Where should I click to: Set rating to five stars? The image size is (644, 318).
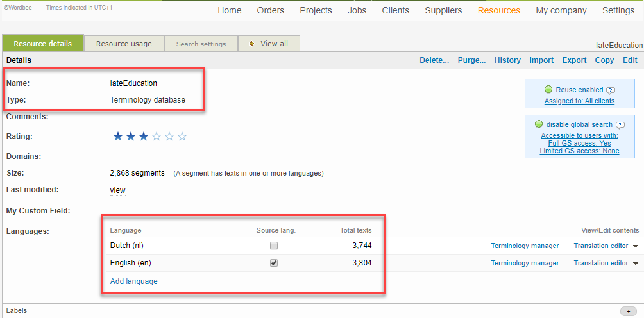click(x=182, y=137)
